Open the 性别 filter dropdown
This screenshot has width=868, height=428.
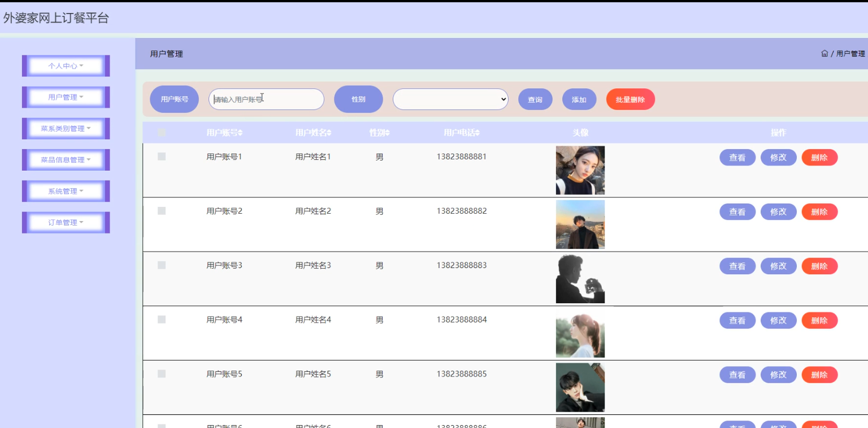[450, 99]
